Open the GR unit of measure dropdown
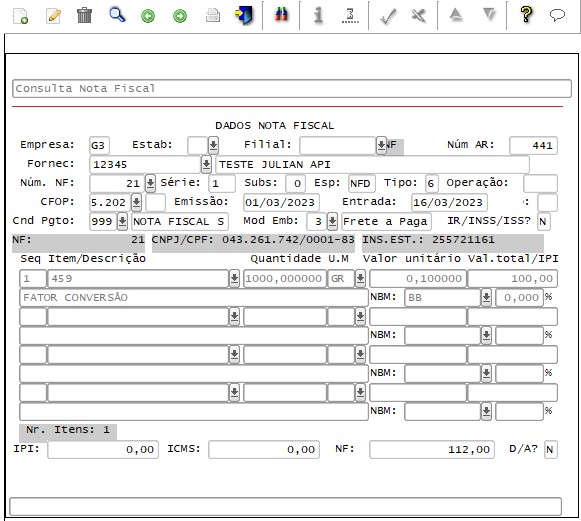 click(360, 278)
